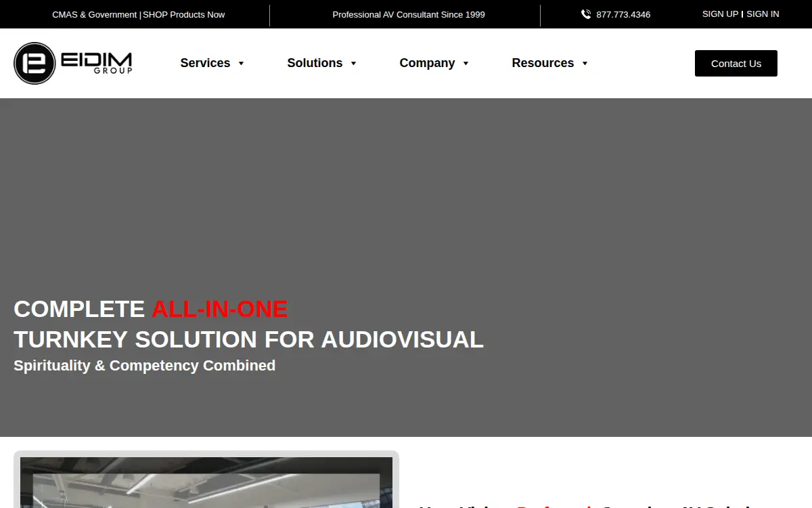Click the Contact Us button
Image resolution: width=812 pixels, height=508 pixels.
pos(736,63)
